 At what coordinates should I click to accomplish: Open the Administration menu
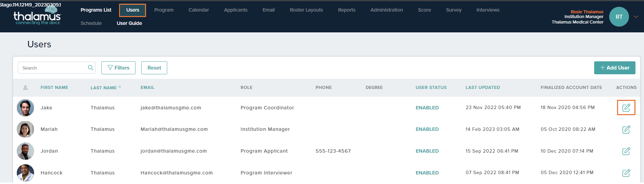point(387,10)
